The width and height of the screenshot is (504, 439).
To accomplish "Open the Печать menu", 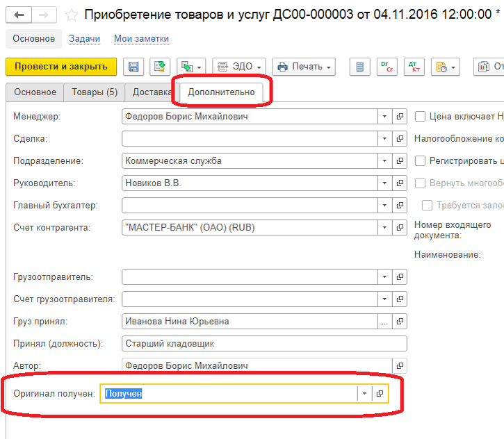I will (304, 67).
